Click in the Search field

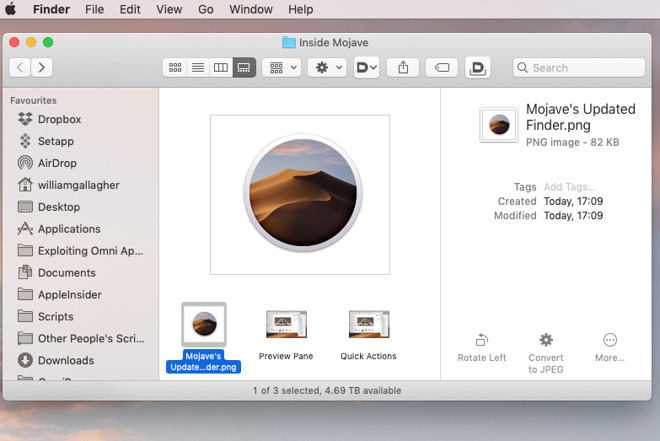click(x=579, y=67)
